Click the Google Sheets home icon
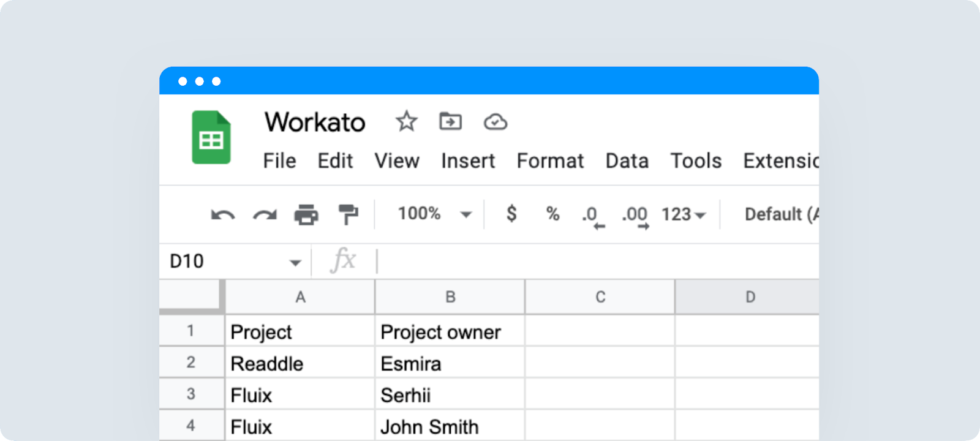This screenshot has width=980, height=441. pos(211,138)
